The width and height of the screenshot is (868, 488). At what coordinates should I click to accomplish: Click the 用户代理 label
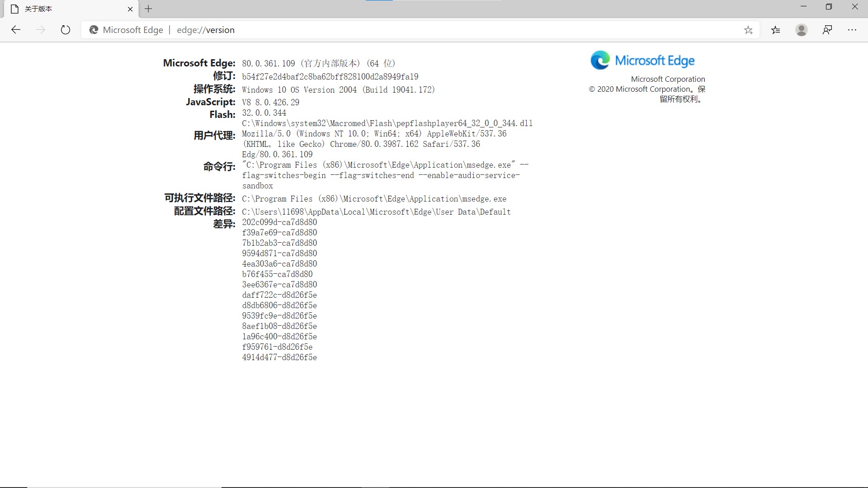click(214, 136)
